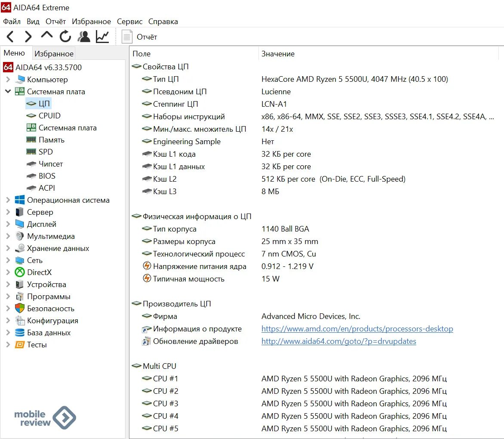Screen dimensions: 504x439
Task: Open the Избранное menu in menu bar
Action: click(91, 22)
